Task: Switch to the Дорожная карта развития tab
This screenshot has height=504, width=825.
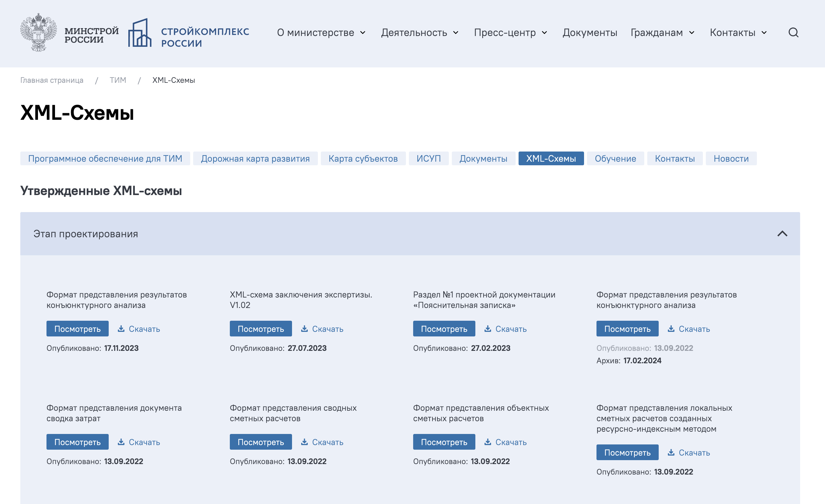Action: pos(255,158)
